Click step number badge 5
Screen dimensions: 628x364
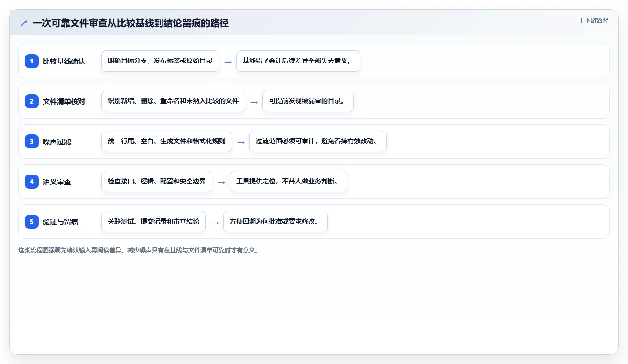tap(32, 222)
